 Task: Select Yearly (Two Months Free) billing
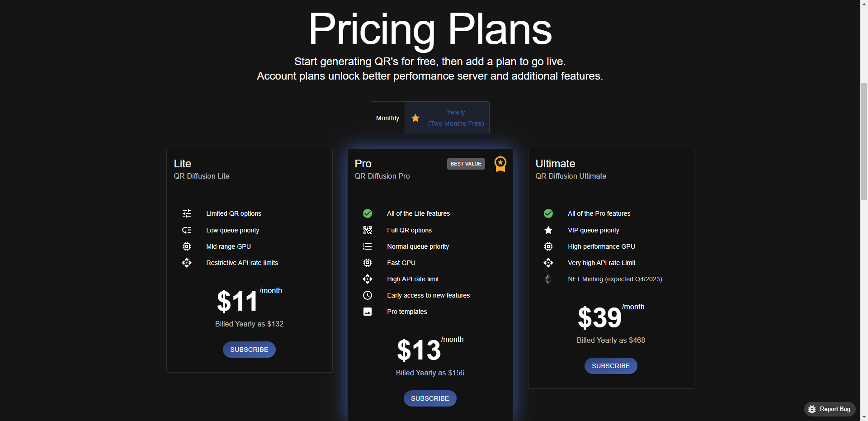click(447, 118)
